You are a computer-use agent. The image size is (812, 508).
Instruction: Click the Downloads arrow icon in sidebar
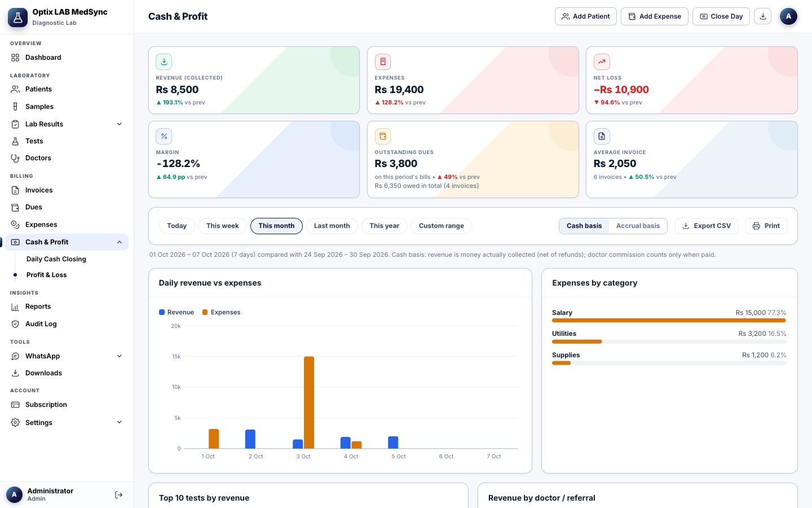[15, 373]
